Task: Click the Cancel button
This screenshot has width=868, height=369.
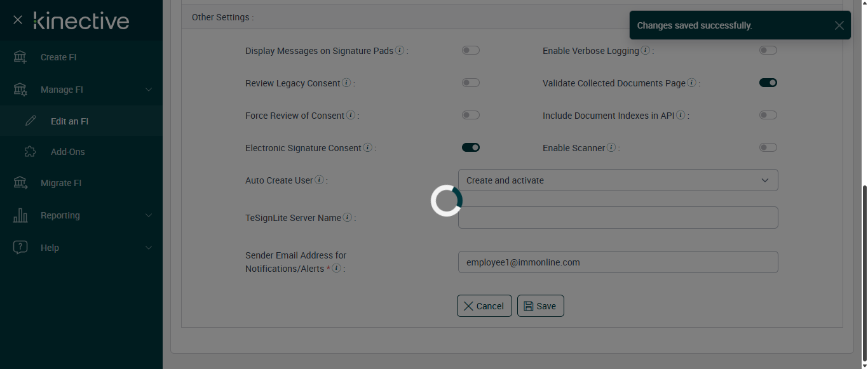Action: pos(484,305)
